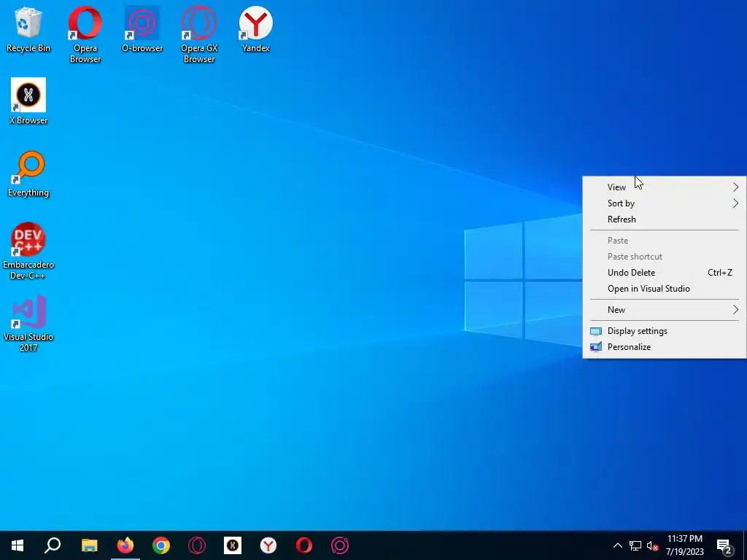
Task: Open the Action Center notifications icon
Action: coord(724,545)
